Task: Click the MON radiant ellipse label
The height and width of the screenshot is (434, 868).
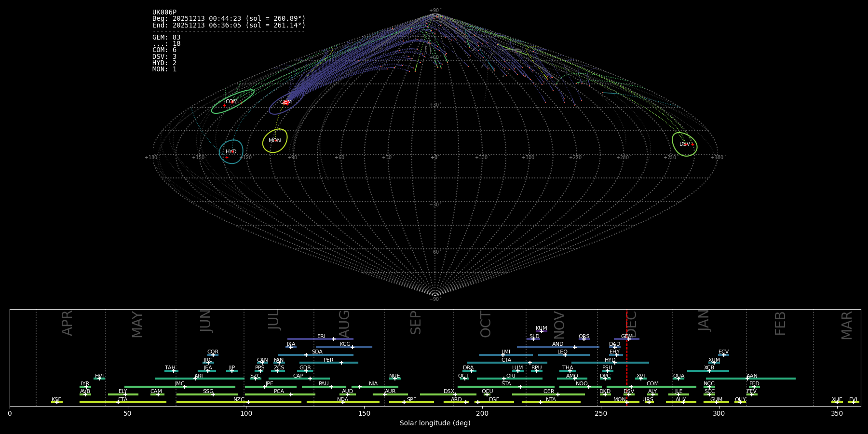Action: 275,141
